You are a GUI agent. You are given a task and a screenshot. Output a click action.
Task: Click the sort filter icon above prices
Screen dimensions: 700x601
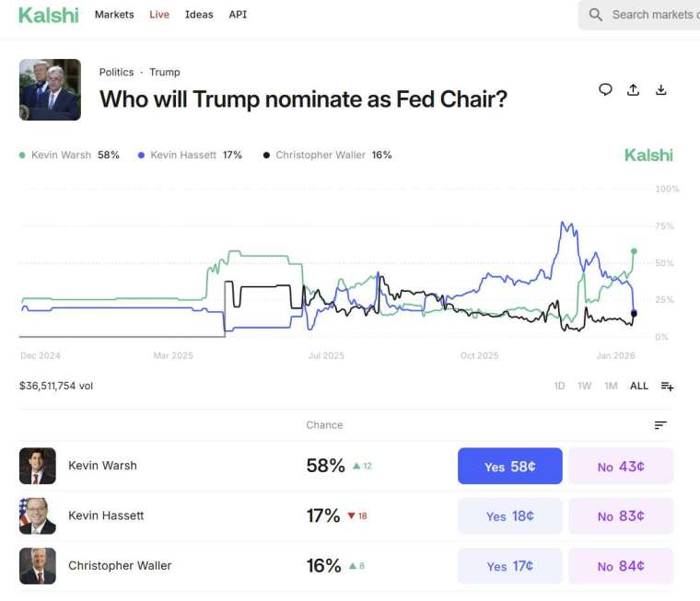pos(660,425)
